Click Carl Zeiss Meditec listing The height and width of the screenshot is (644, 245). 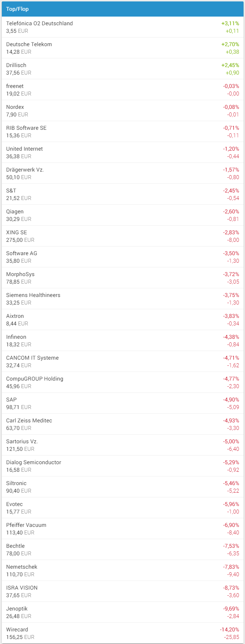point(29,421)
